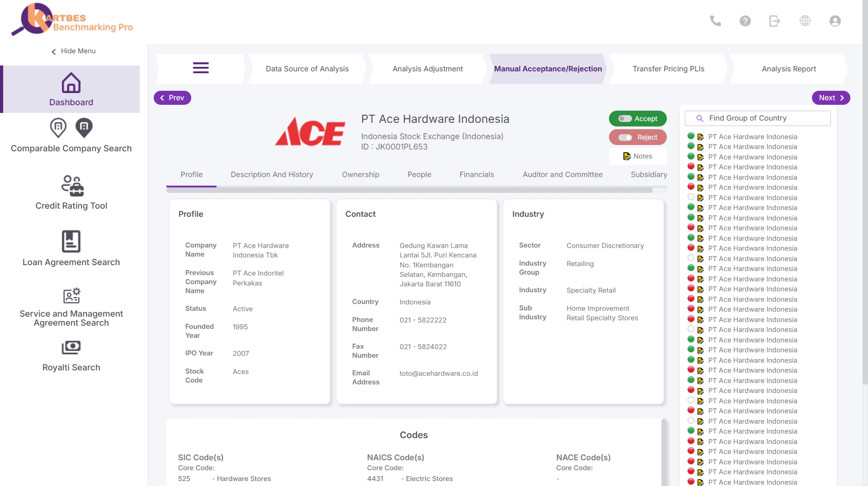
Task: Switch to Description And History tab
Action: coord(272,174)
